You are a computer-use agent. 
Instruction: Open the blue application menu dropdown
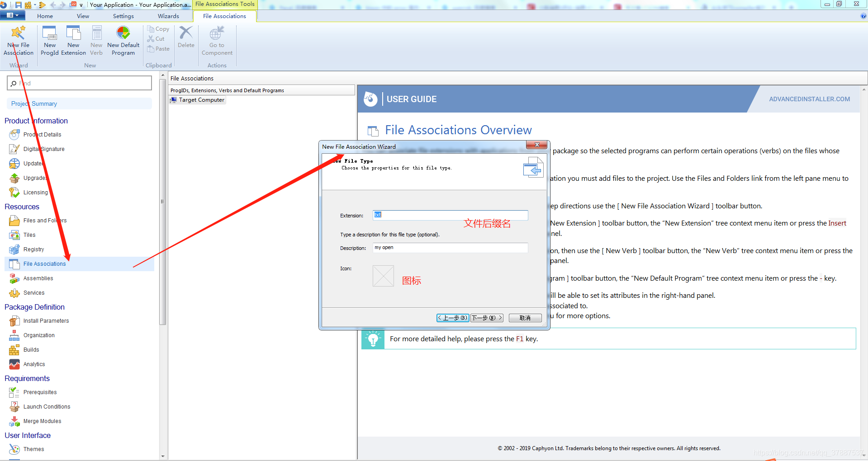[x=13, y=15]
